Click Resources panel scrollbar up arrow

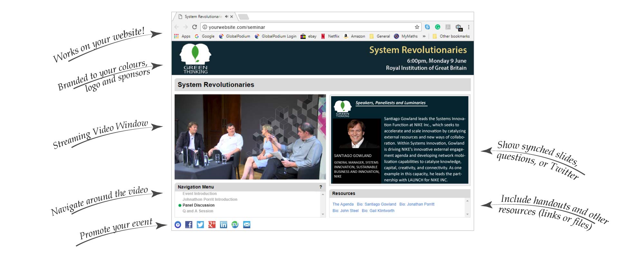(x=467, y=201)
